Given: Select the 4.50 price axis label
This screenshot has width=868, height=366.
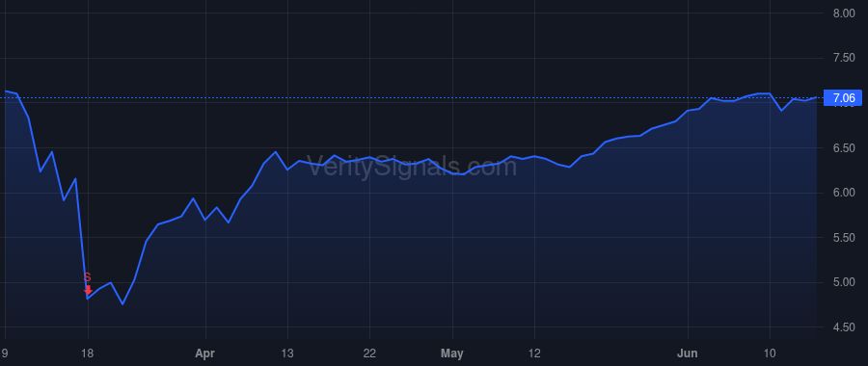Looking at the screenshot, I should [844, 327].
